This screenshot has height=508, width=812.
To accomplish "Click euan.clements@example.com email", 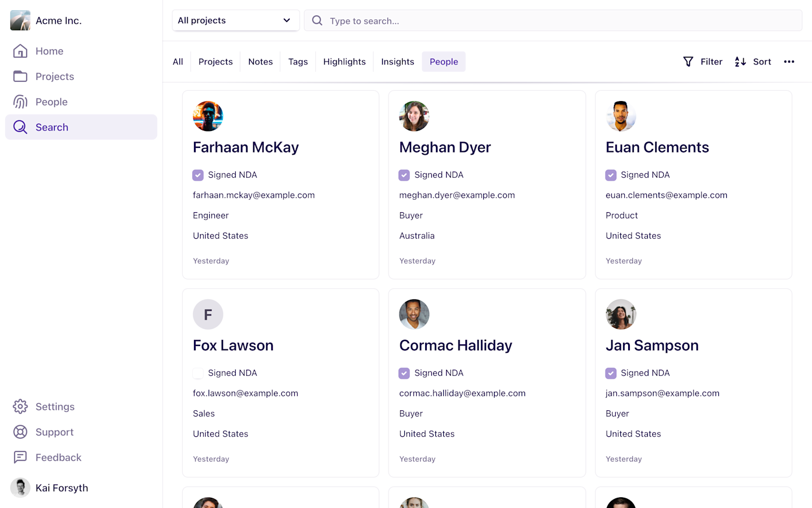I will (667, 195).
